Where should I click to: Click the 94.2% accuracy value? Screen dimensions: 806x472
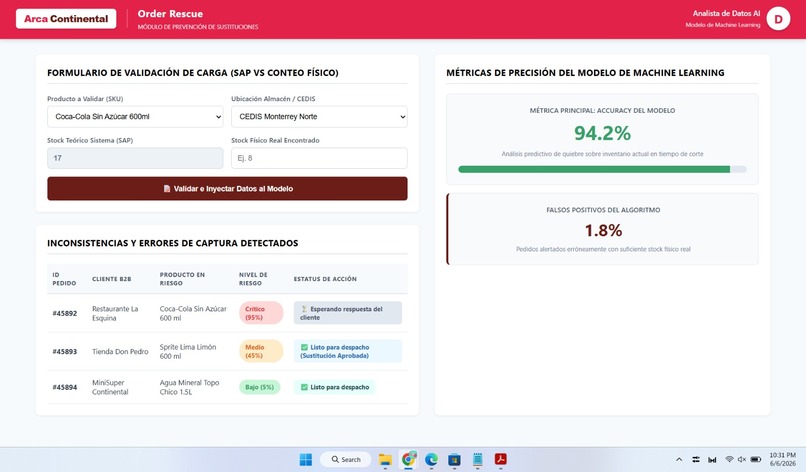(602, 133)
